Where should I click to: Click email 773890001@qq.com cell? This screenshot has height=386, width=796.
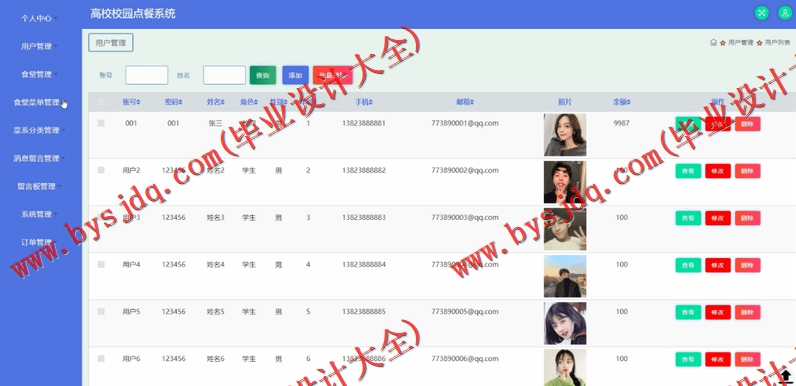(x=465, y=123)
